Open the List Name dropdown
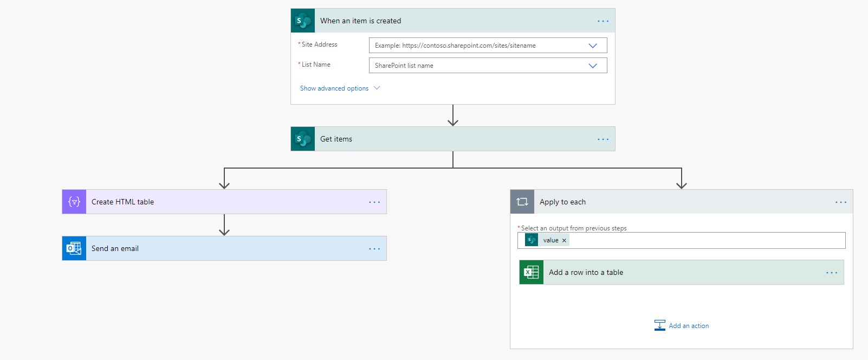 click(x=593, y=66)
